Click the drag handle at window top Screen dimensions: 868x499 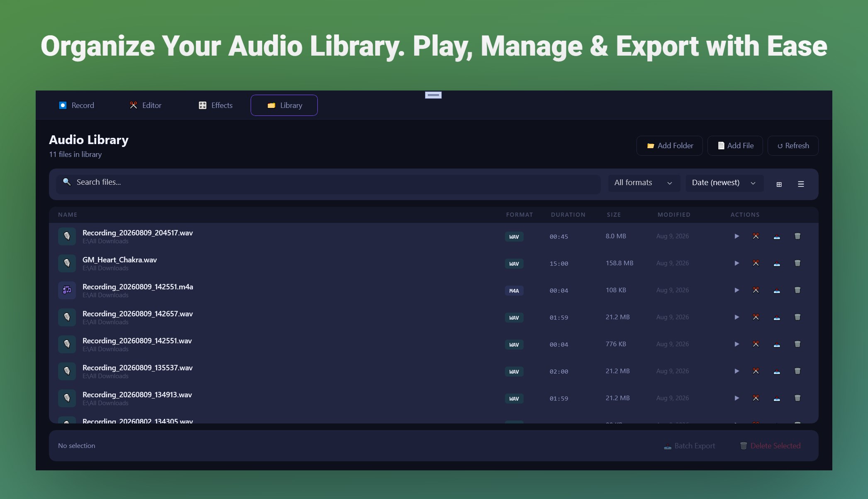(433, 95)
